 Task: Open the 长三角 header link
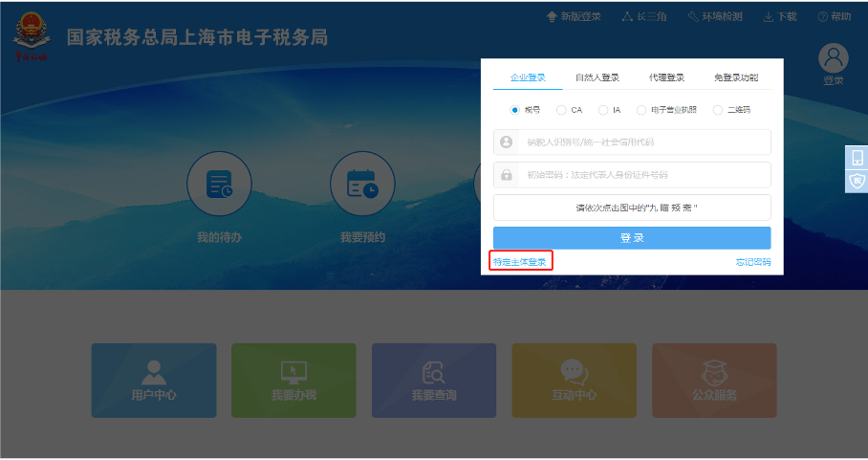tap(644, 16)
